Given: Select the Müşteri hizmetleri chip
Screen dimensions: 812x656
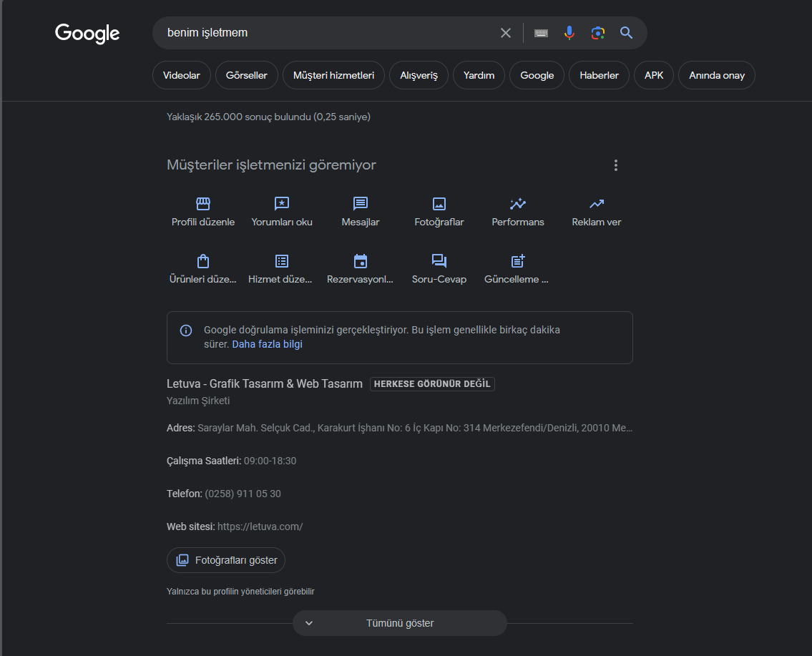Looking at the screenshot, I should click(x=333, y=76).
